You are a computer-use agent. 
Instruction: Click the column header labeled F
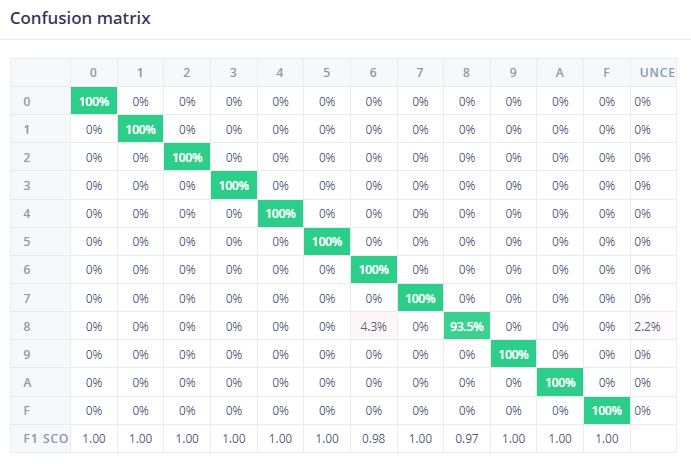coord(607,72)
